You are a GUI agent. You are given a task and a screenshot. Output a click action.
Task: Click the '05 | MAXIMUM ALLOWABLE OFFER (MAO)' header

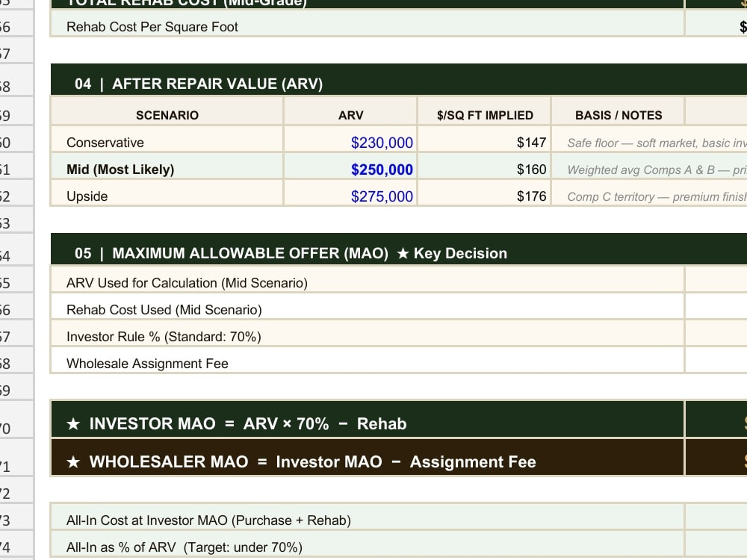[x=399, y=249]
